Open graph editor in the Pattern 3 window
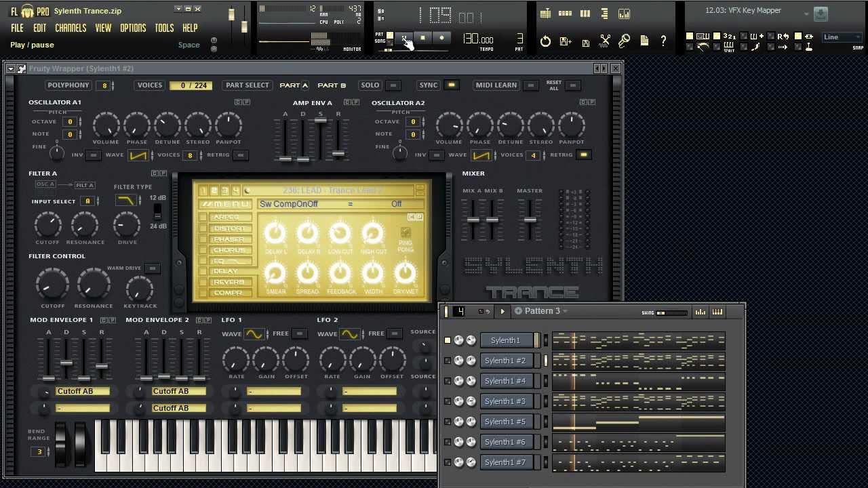The width and height of the screenshot is (868, 488). click(700, 312)
